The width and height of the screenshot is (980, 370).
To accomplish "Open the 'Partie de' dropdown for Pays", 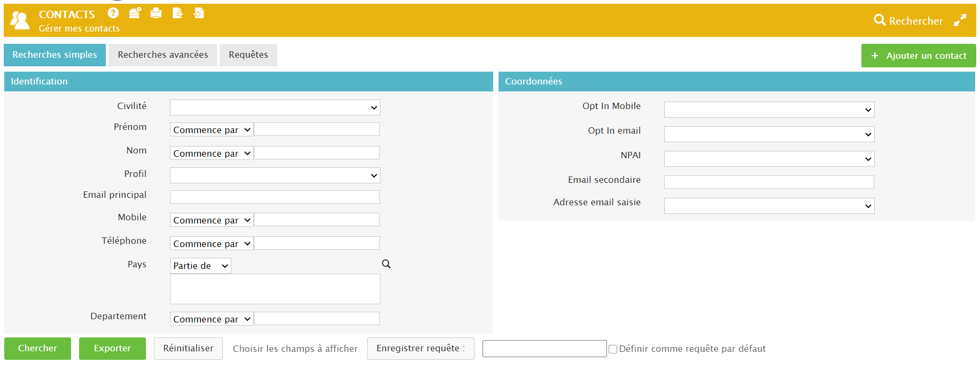I will tap(200, 266).
